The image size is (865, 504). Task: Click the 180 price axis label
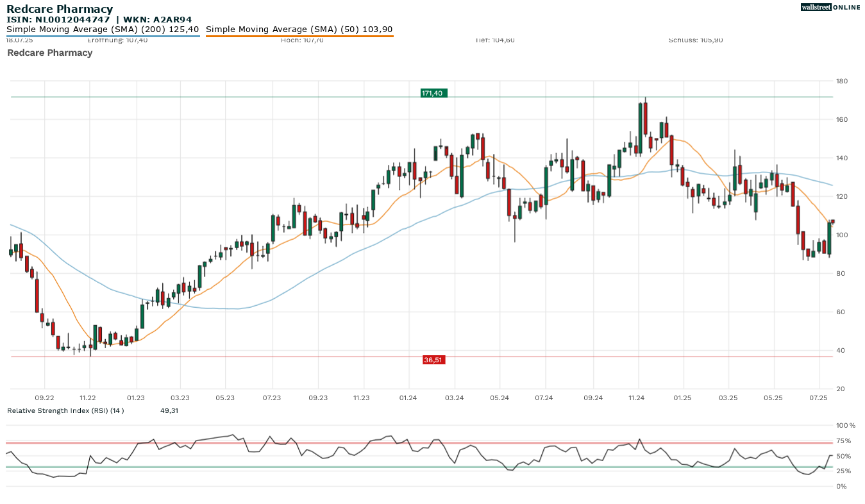click(841, 81)
